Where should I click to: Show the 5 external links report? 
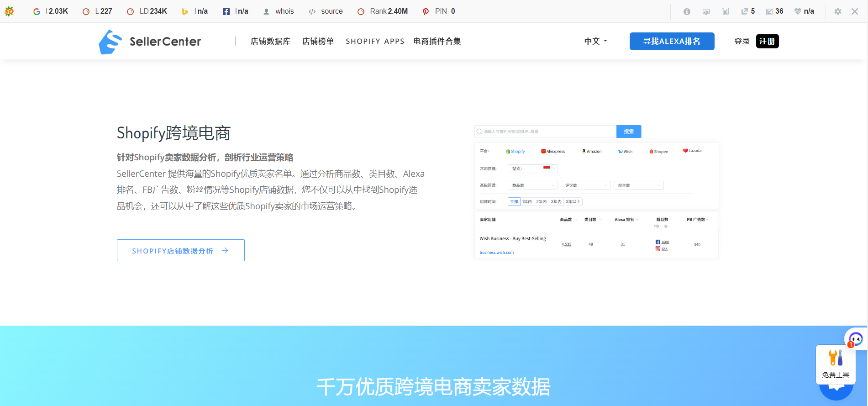(x=748, y=11)
